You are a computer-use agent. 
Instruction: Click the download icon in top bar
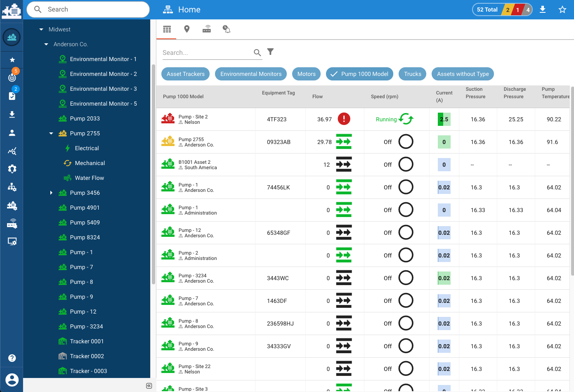(543, 9)
